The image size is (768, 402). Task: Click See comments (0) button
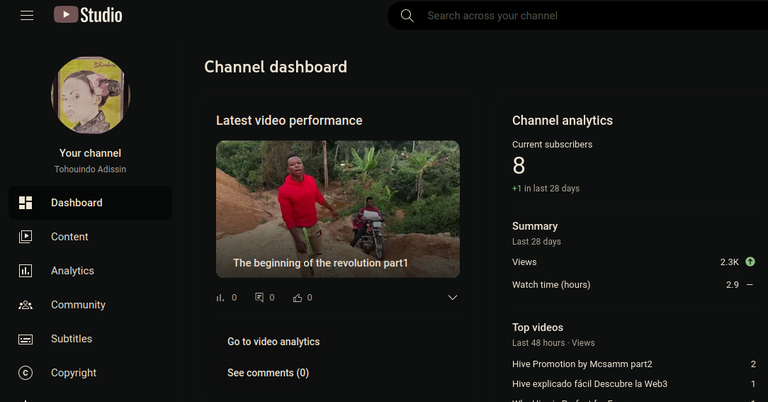268,373
